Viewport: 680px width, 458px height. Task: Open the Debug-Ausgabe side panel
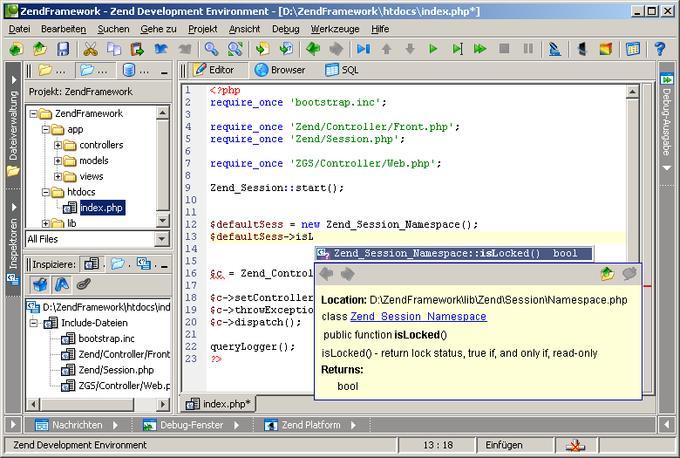click(667, 121)
